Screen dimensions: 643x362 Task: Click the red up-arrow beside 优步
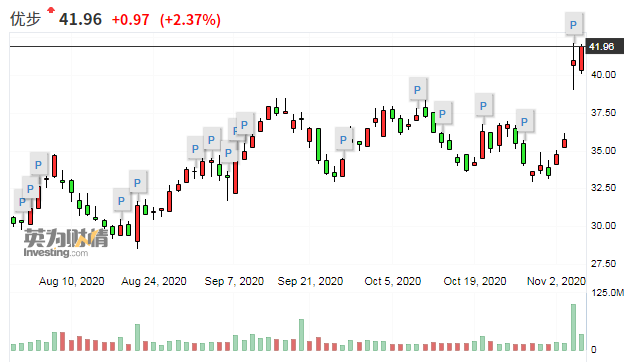click(x=51, y=10)
